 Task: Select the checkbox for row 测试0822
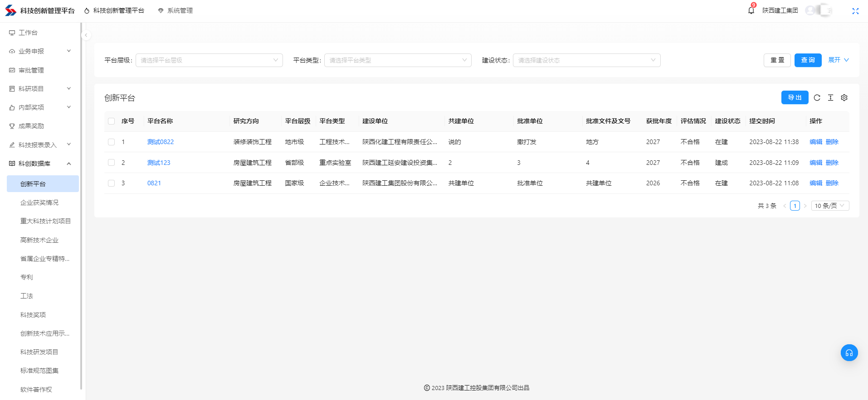tap(111, 142)
